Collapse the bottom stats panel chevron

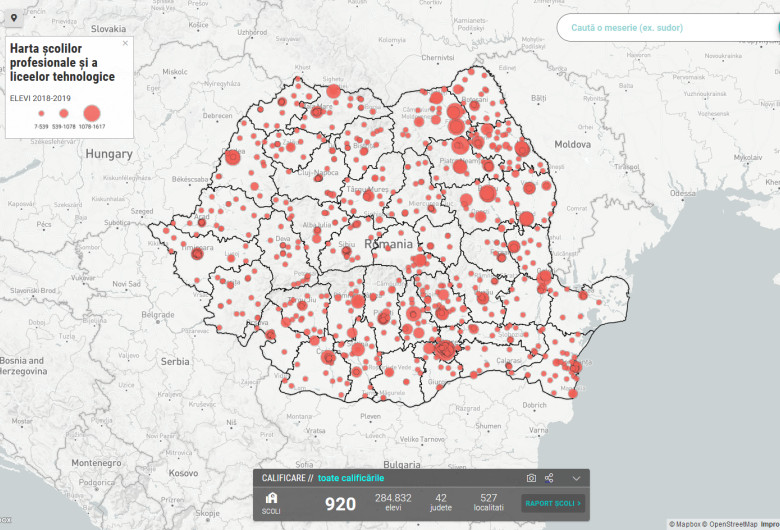(576, 478)
